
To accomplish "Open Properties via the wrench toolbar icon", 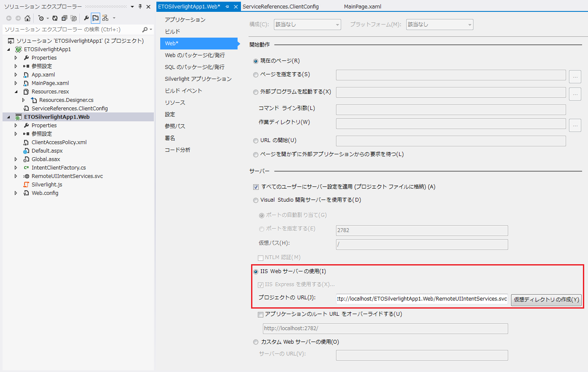I will click(x=86, y=18).
